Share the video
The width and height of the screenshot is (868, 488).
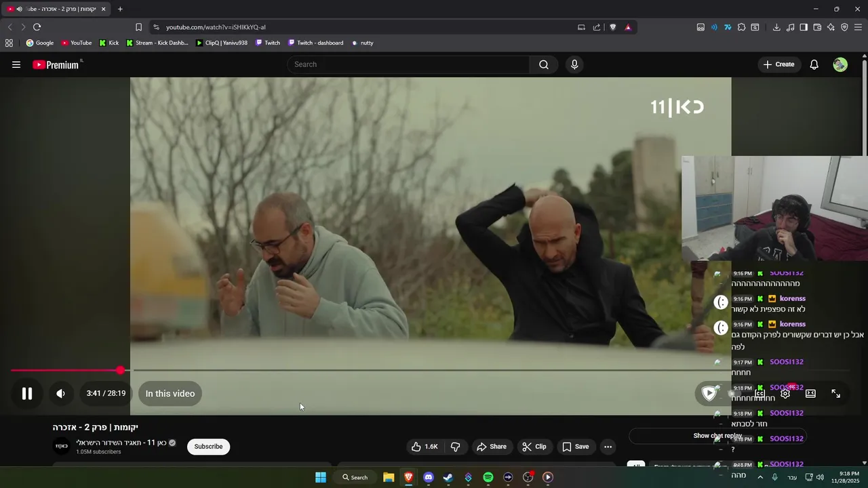pyautogui.click(x=492, y=447)
